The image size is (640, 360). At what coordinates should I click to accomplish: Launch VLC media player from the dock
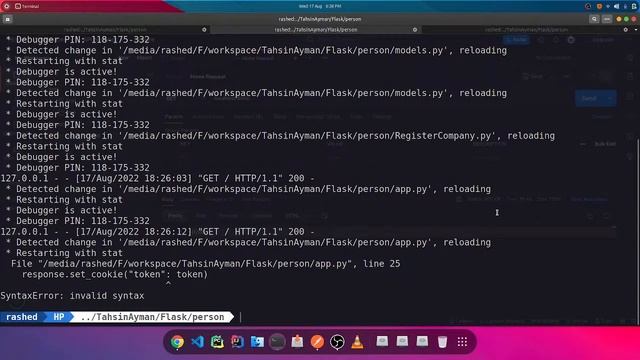(x=358, y=342)
